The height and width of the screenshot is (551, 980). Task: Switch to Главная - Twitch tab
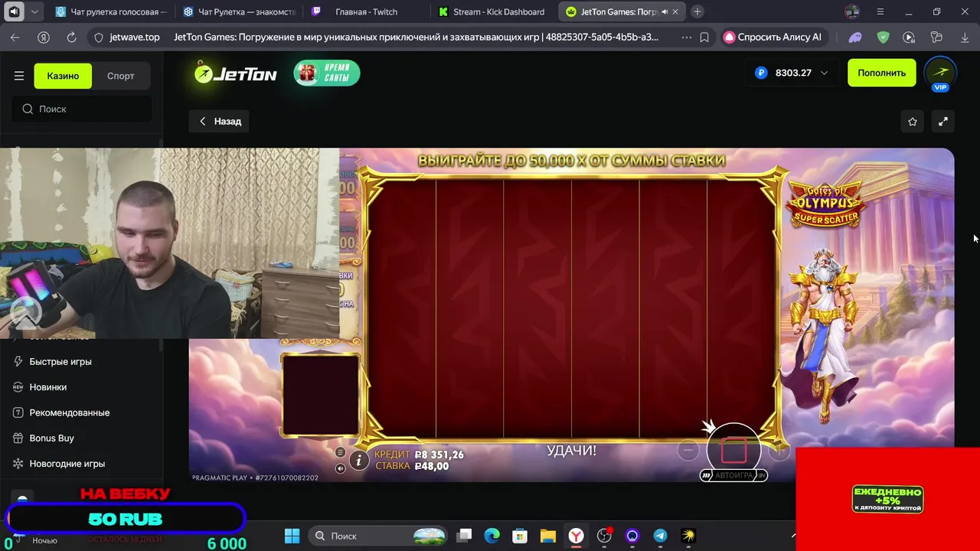pos(367,11)
